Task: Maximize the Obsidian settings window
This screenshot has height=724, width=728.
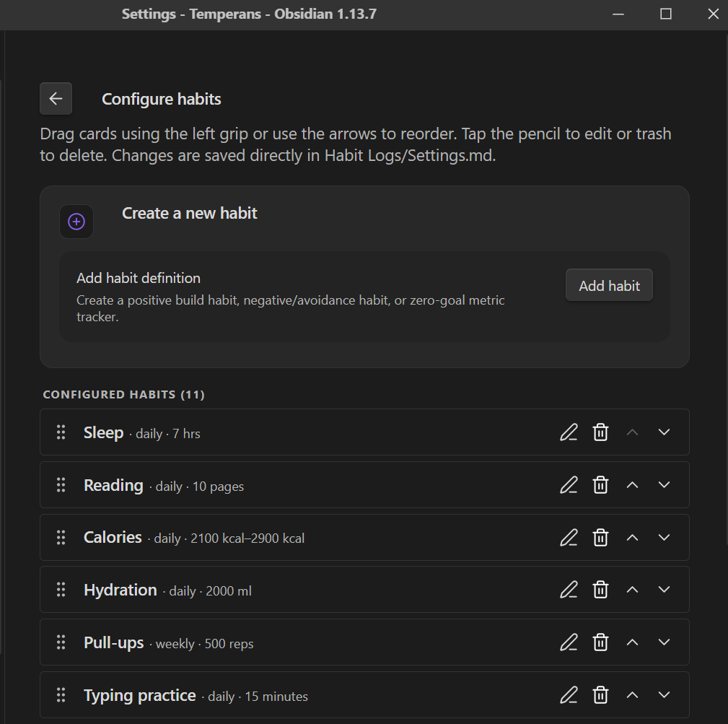Action: (x=666, y=14)
